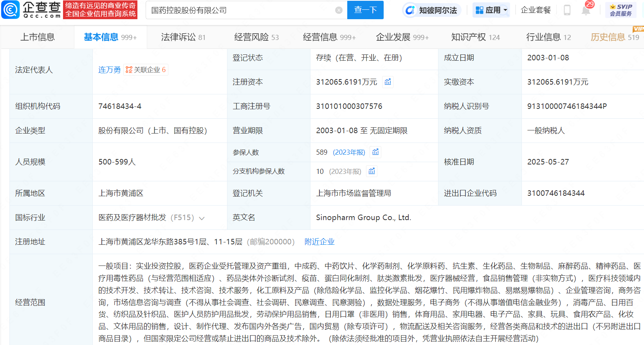The image size is (644, 345).
Task: Open the 行业信息 tab
Action: (x=548, y=37)
